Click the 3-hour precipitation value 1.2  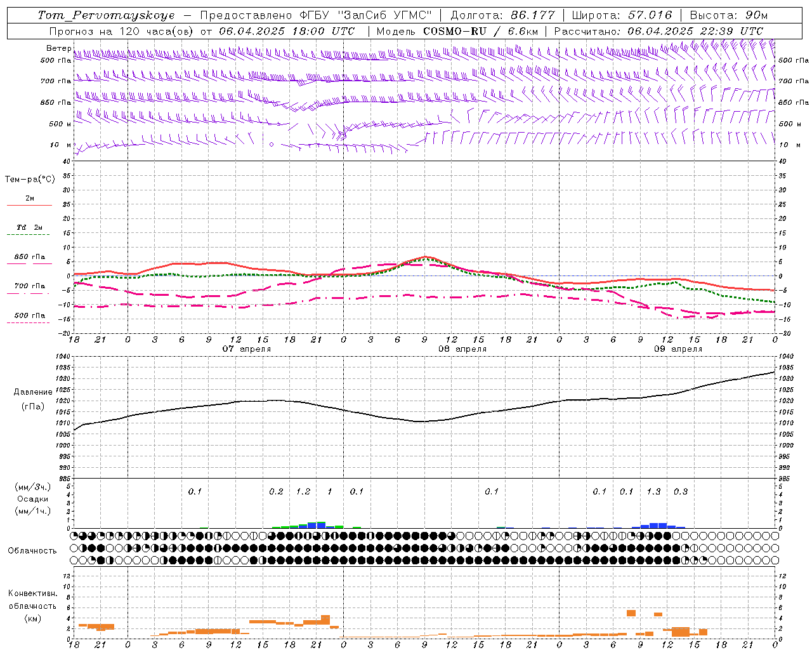click(303, 492)
